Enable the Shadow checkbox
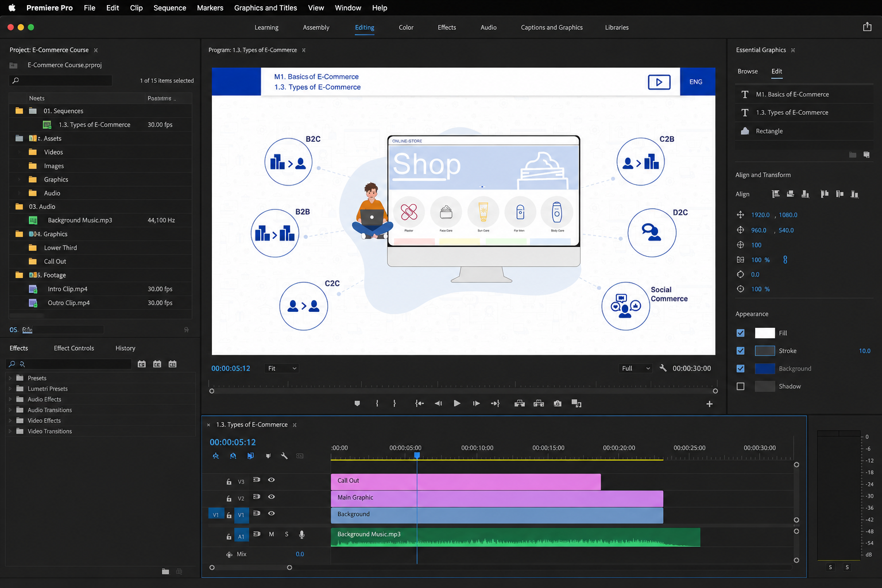 pos(741,386)
